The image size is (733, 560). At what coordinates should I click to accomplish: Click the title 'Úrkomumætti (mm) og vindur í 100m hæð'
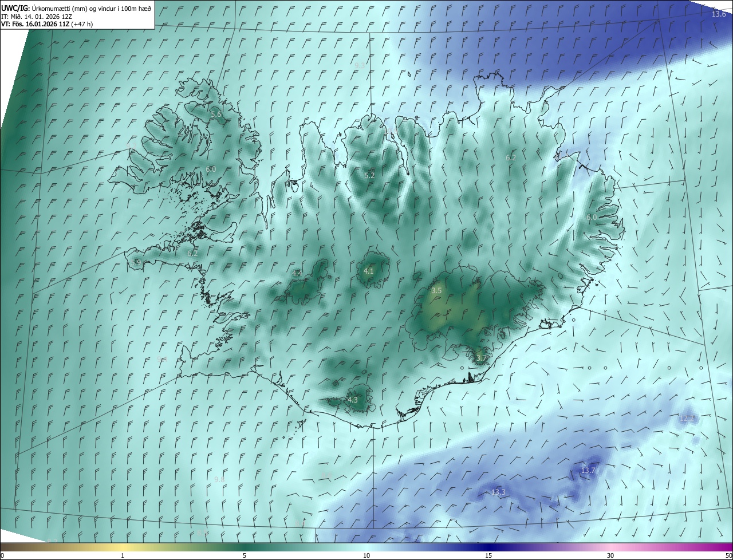click(90, 8)
